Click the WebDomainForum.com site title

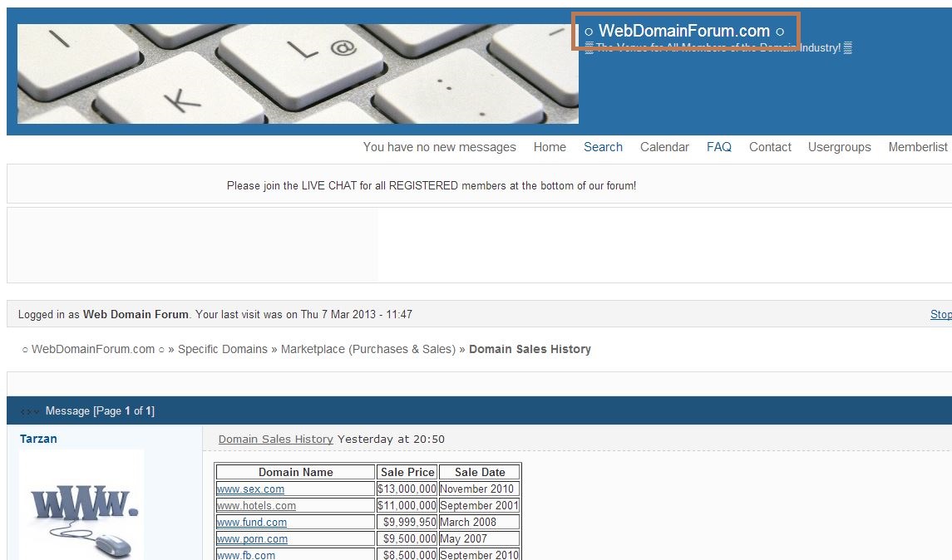(684, 31)
